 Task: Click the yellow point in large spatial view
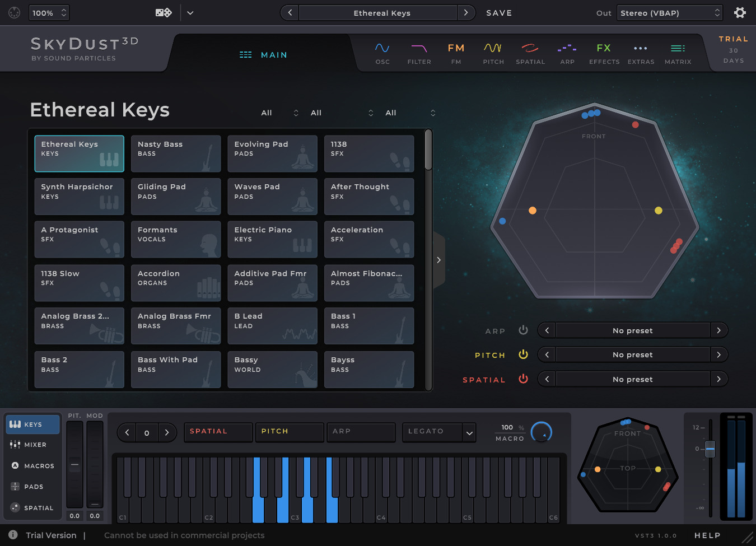point(659,211)
